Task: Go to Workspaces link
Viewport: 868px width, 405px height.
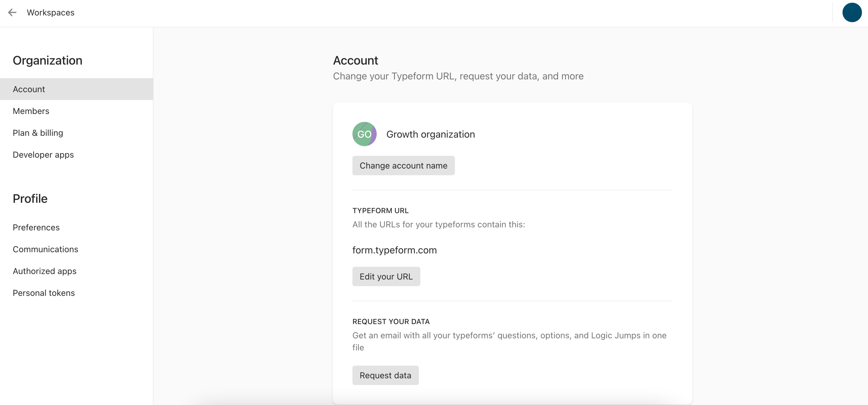Action: 50,12
